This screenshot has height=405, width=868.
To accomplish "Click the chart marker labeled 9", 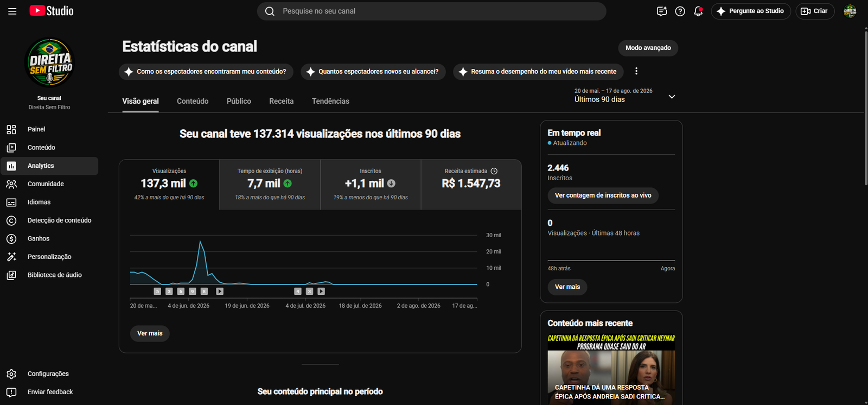I will [x=193, y=292].
